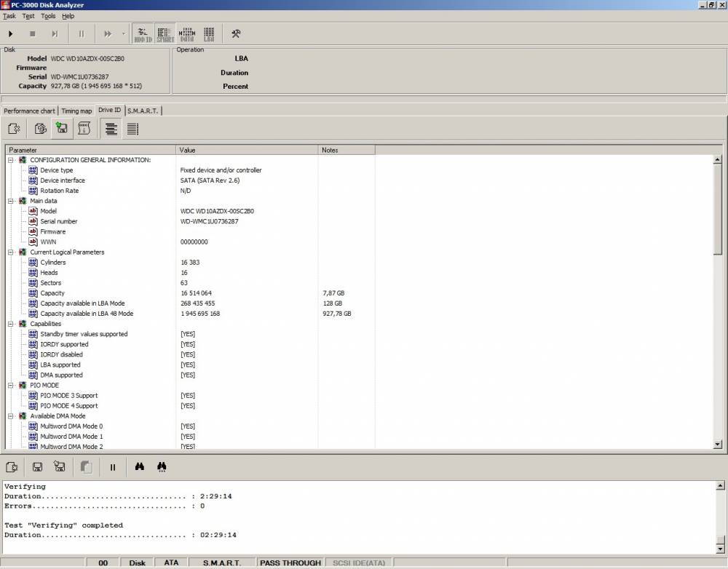Select the DATA toolbar icon
728x569 pixels.
[187, 34]
